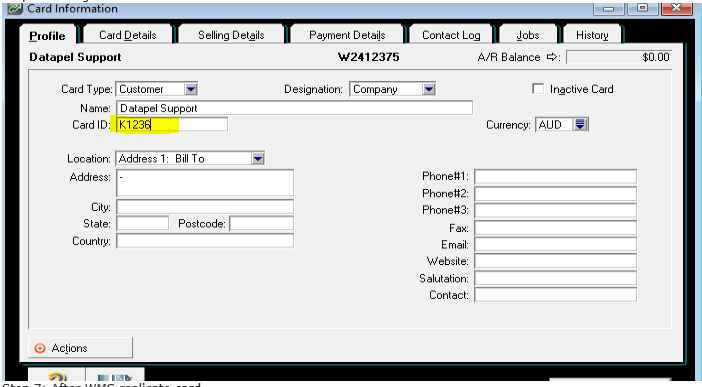The width and height of the screenshot is (702, 387).
Task: Select the Profile tab
Action: coord(47,35)
